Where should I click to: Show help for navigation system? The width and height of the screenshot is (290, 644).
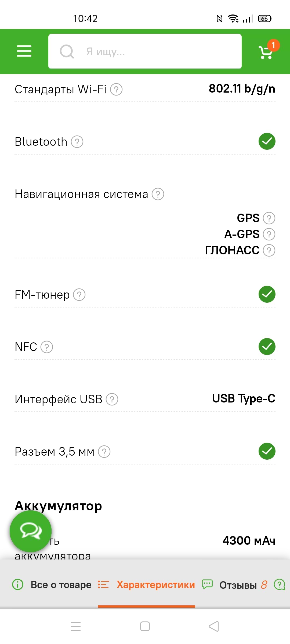coord(158,194)
